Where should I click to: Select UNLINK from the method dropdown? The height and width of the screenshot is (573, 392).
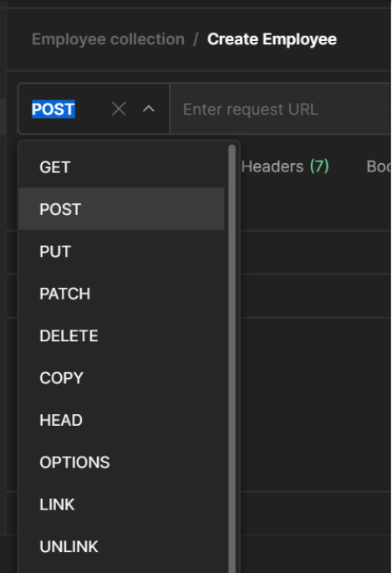[121, 547]
